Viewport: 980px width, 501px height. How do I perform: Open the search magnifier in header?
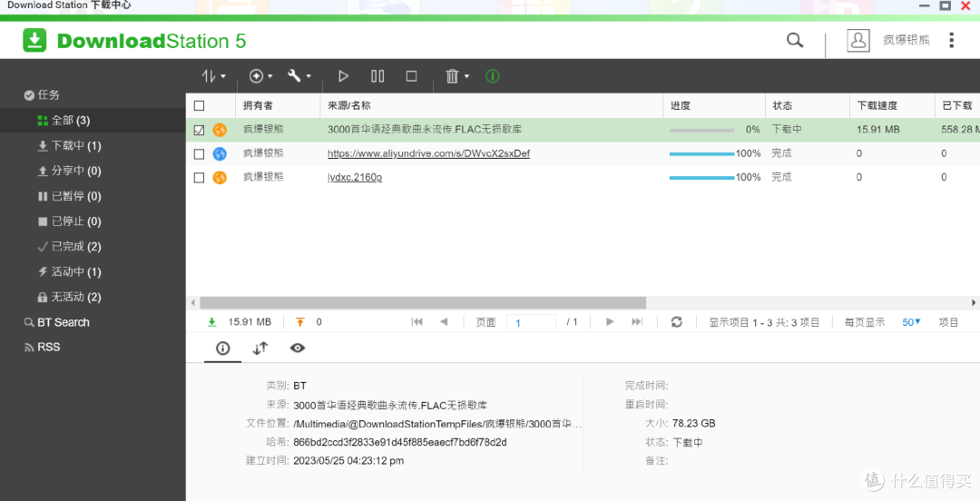[794, 40]
